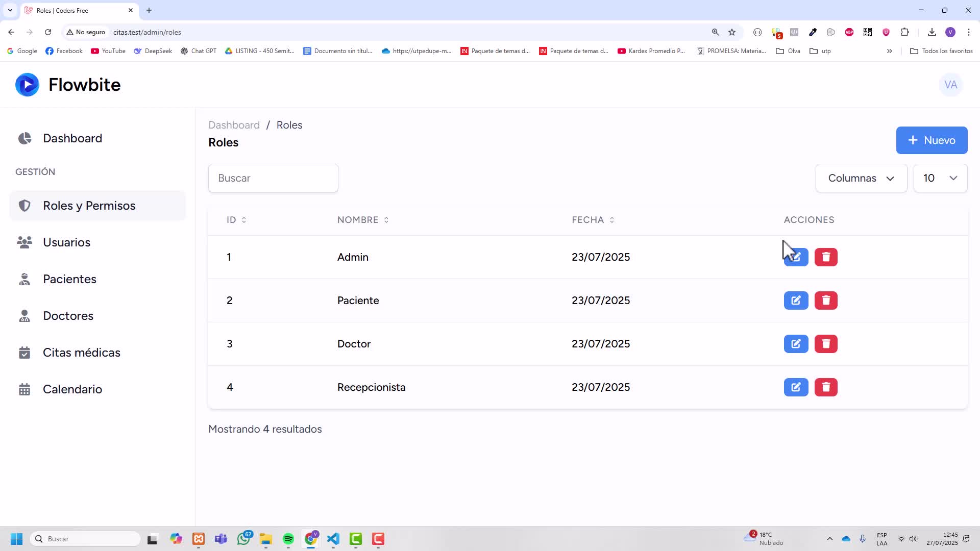Screen dimensions: 980x551
Task: Select the Paciente name cell
Action: [x=358, y=300]
